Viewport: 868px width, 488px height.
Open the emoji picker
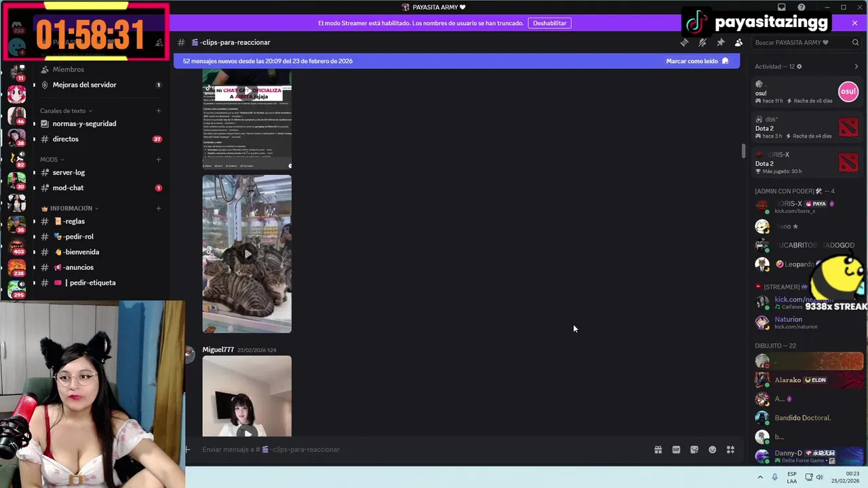tap(712, 449)
